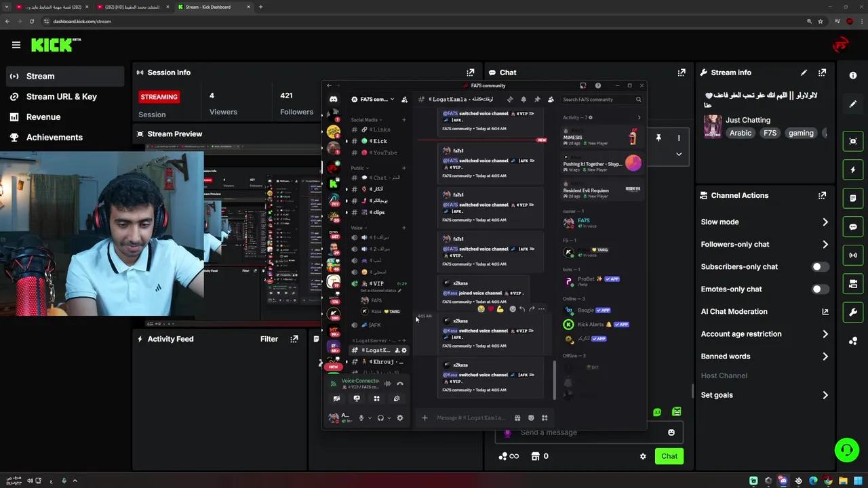This screenshot has width=868, height=488.
Task: Open the Kick hamburger menu
Action: 16,45
